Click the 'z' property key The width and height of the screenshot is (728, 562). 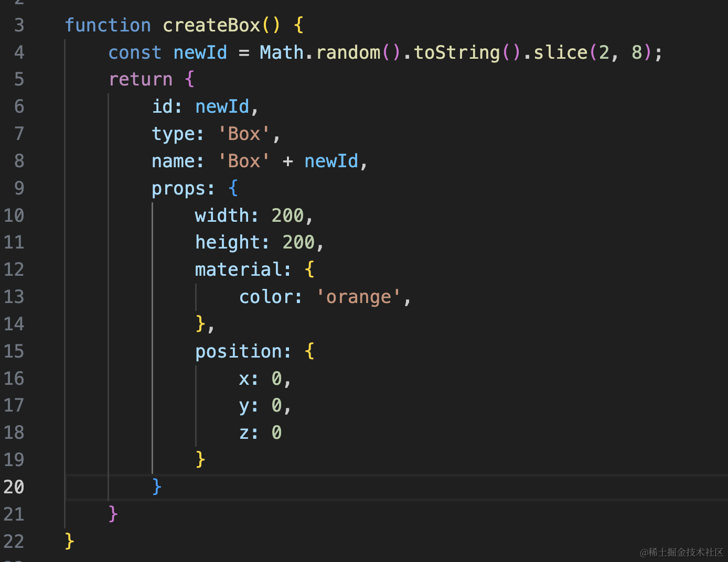pos(244,433)
